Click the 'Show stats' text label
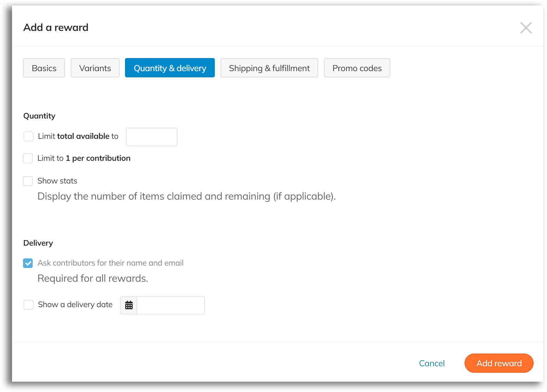This screenshot has height=392, width=547. click(x=57, y=181)
